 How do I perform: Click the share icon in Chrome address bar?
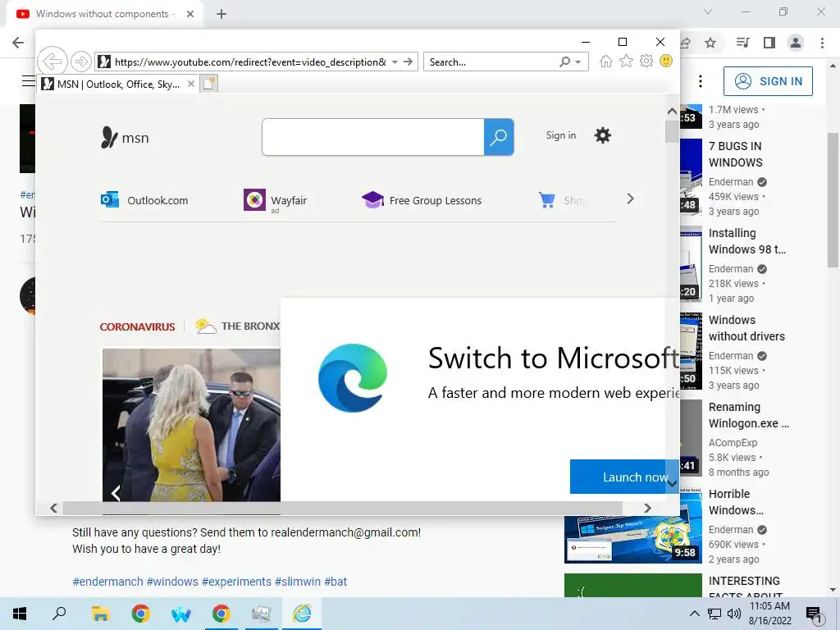coord(685,43)
